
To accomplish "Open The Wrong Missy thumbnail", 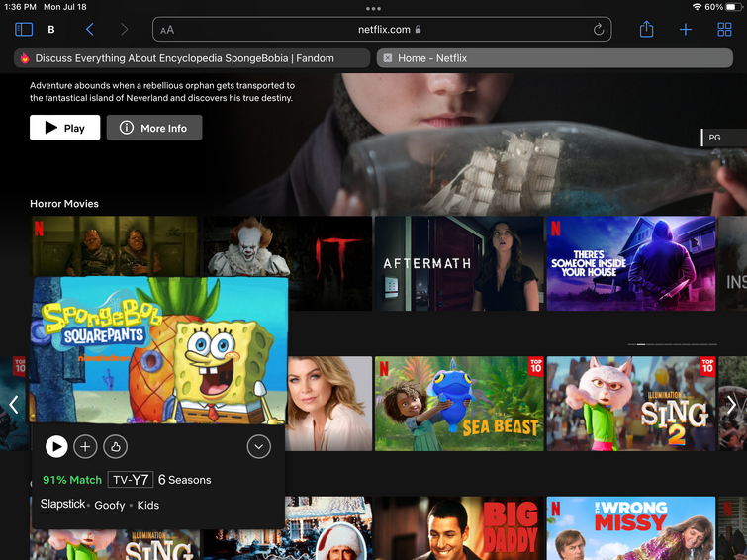I will coord(631,528).
